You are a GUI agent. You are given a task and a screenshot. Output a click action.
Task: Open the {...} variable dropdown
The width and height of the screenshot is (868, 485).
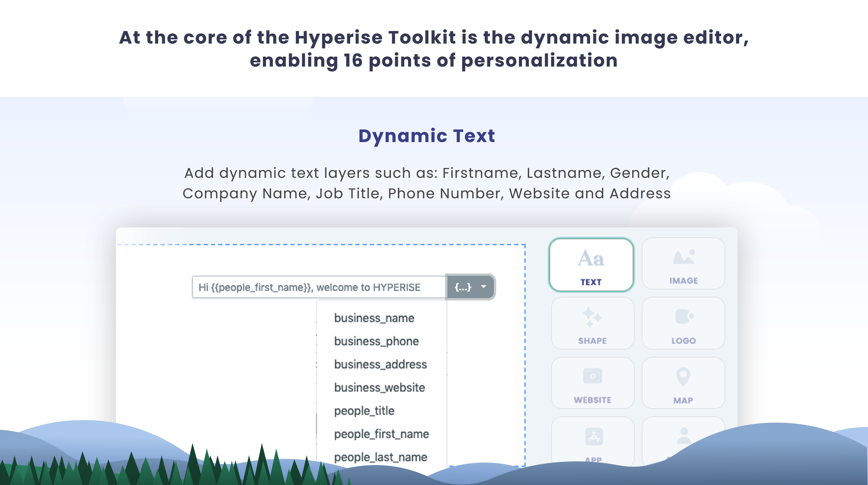(470, 287)
